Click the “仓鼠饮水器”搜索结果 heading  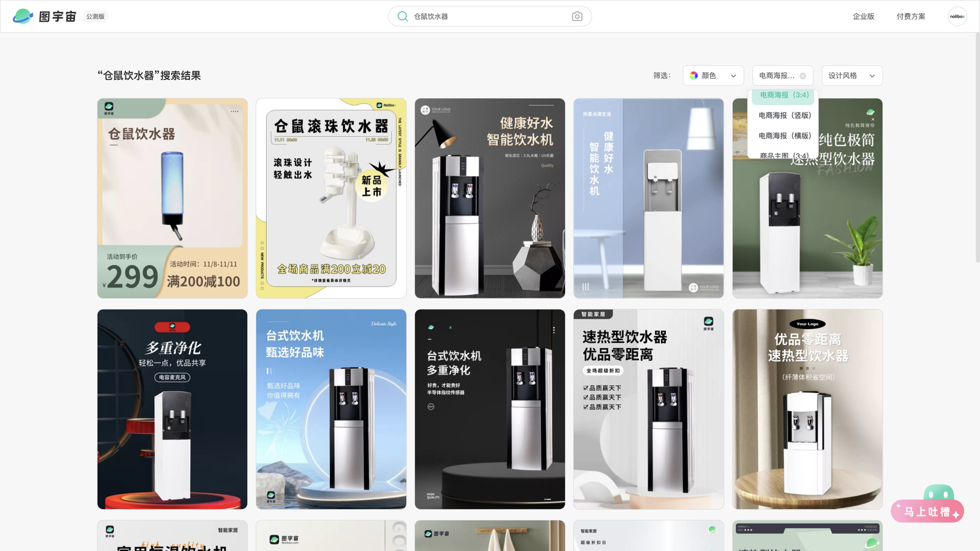pyautogui.click(x=149, y=76)
